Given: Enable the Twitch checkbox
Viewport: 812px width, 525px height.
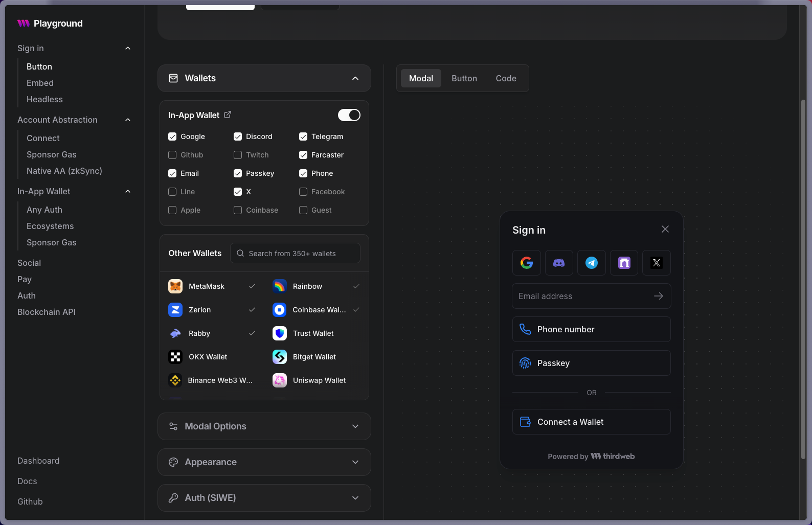Looking at the screenshot, I should click(238, 155).
